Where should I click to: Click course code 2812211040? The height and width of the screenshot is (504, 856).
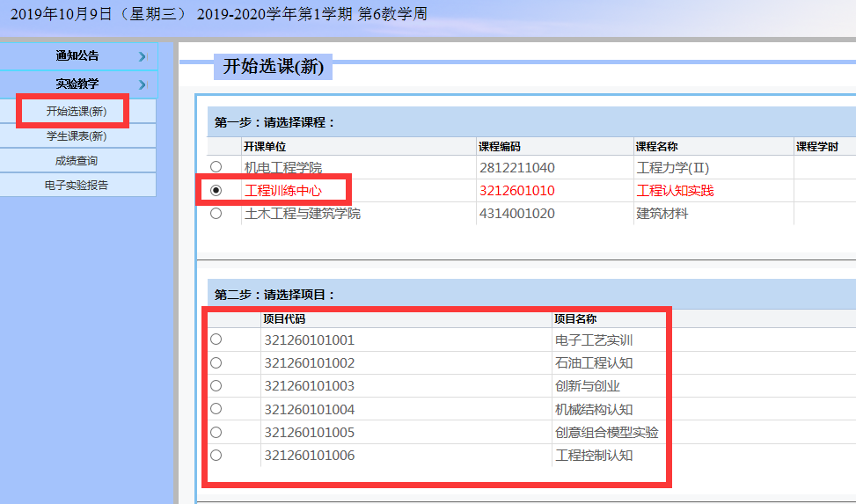(x=516, y=168)
